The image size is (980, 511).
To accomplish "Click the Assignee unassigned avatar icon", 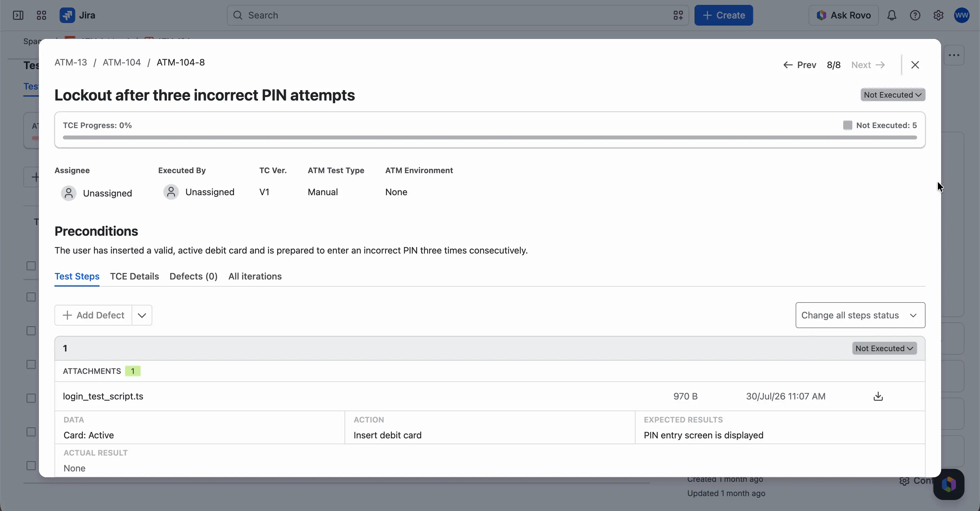I will tap(69, 193).
